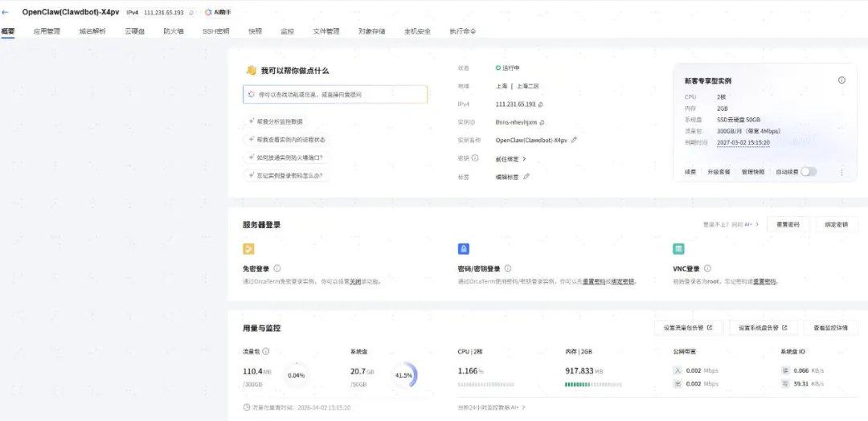This screenshot has height=421, width=868.
Task: Click 升级套餐 link
Action: (719, 172)
